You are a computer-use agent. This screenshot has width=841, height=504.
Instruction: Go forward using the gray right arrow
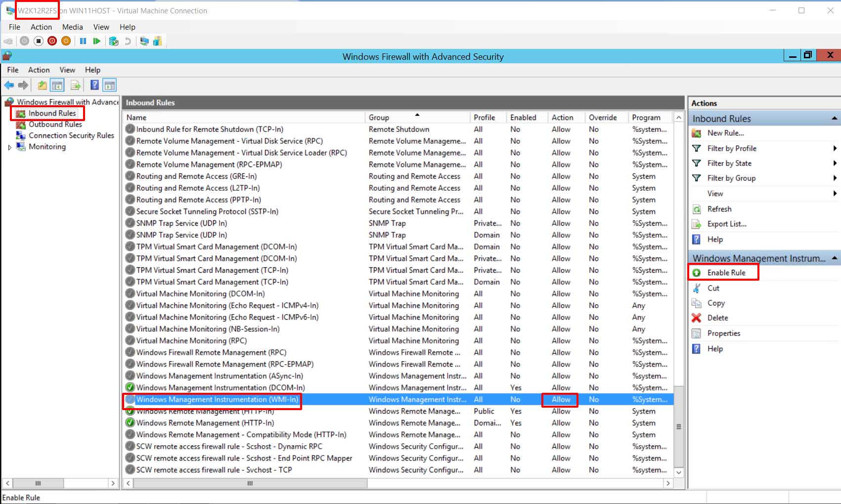point(23,85)
